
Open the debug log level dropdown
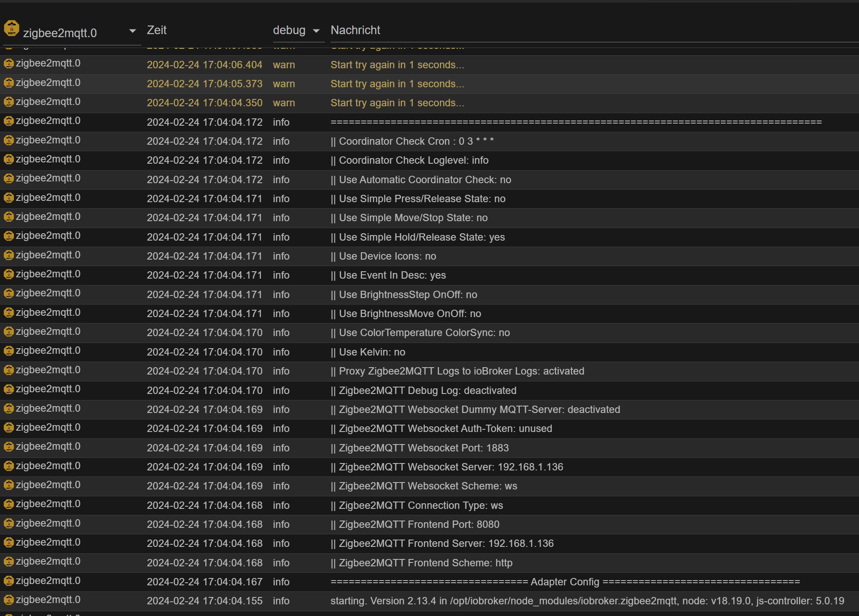click(x=298, y=31)
